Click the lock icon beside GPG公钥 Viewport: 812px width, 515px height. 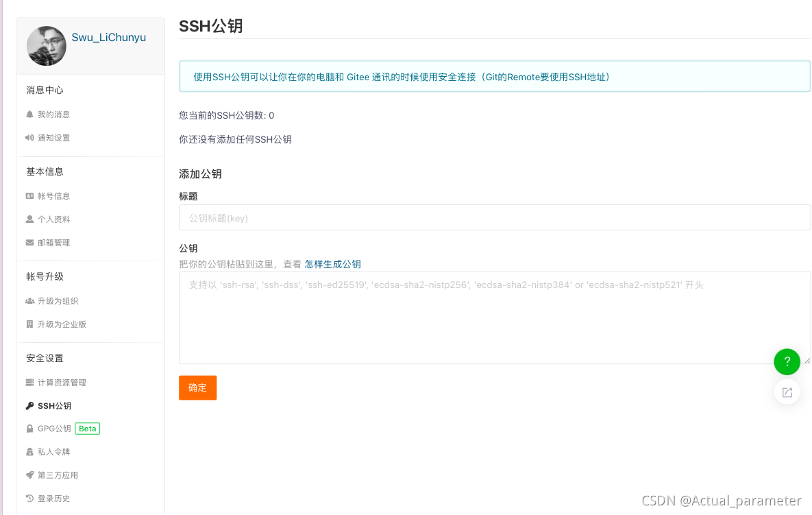click(29, 429)
